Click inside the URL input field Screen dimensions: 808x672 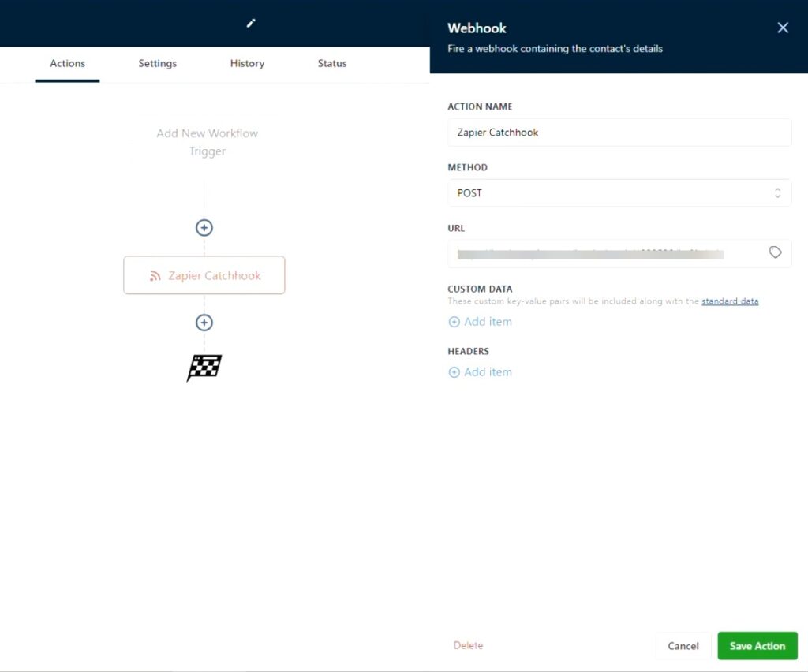click(600, 253)
